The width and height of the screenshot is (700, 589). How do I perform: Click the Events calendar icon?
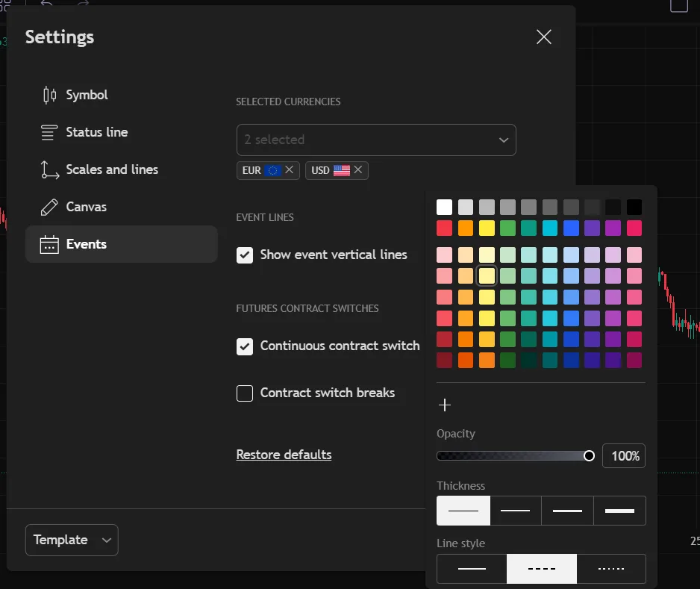[49, 244]
